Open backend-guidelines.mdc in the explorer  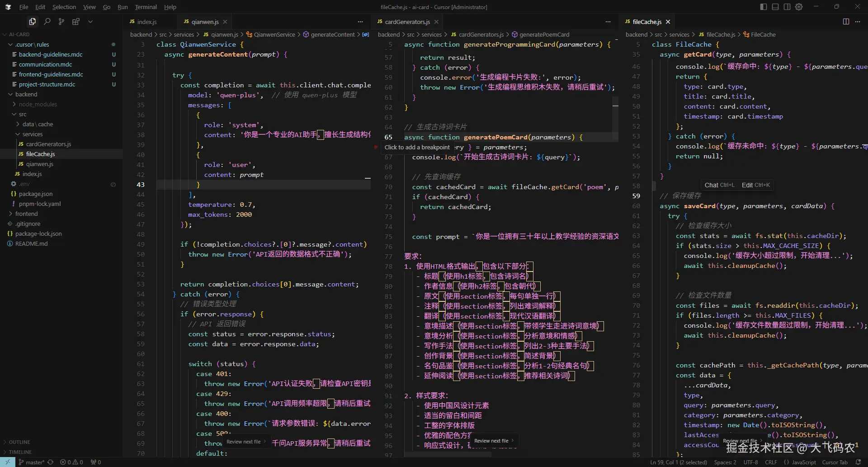pyautogui.click(x=51, y=54)
